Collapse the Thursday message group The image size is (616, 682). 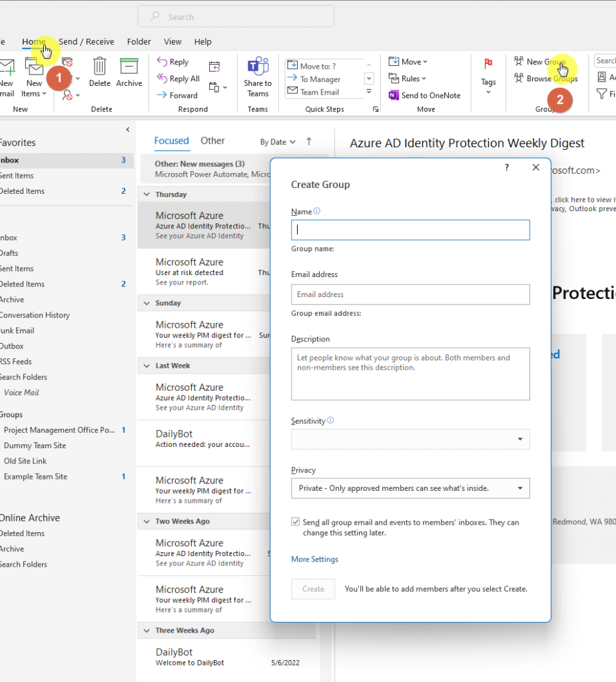point(147,194)
